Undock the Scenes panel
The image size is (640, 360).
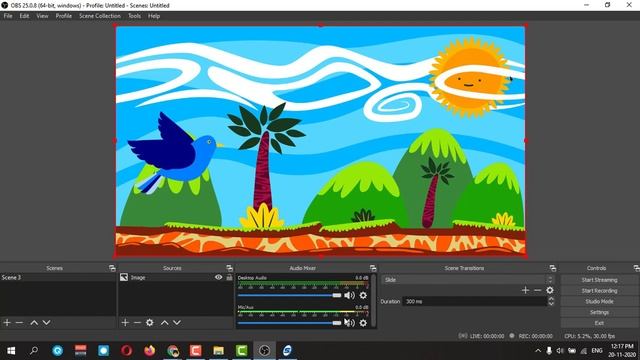[112, 268]
